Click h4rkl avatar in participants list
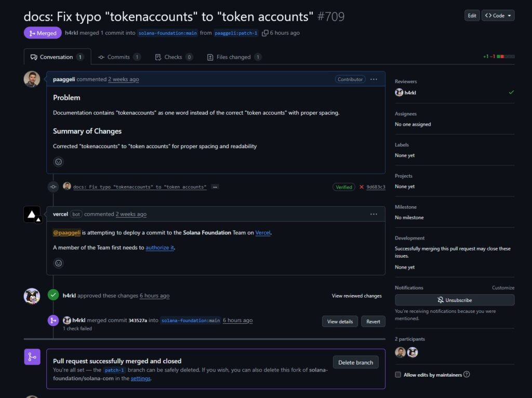532x398 pixels. (413, 352)
